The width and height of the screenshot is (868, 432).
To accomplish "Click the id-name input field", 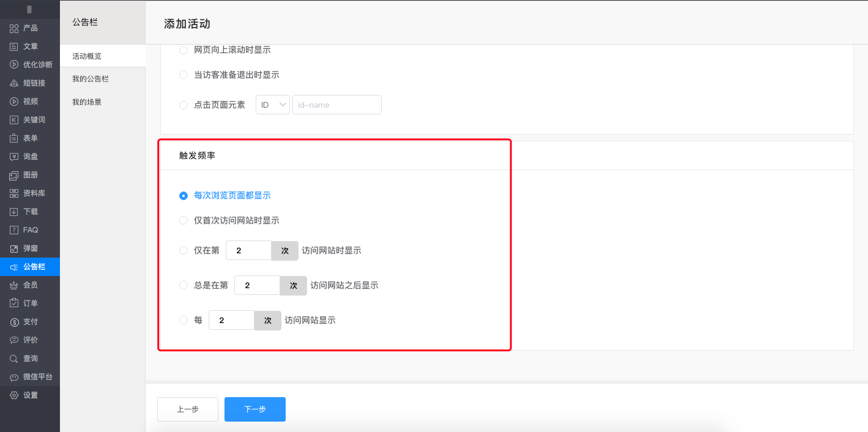I will click(x=336, y=104).
